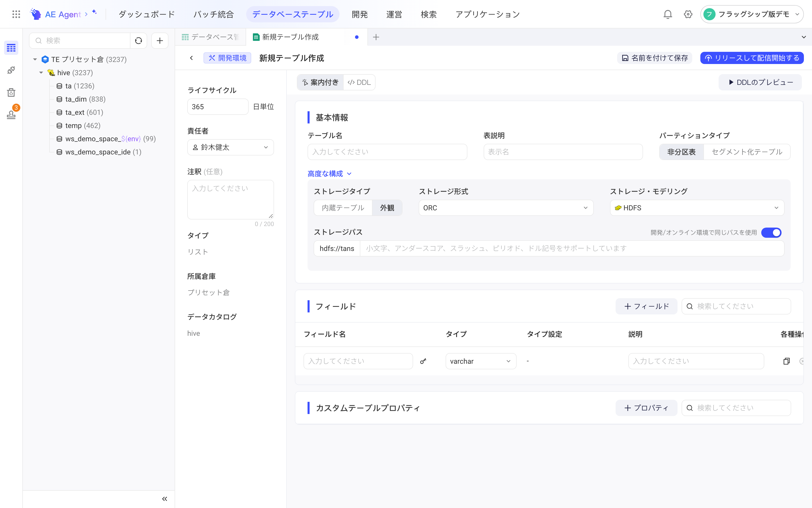Image resolution: width=812 pixels, height=508 pixels.
Task: Click the テーブル名 input field
Action: coord(387,152)
